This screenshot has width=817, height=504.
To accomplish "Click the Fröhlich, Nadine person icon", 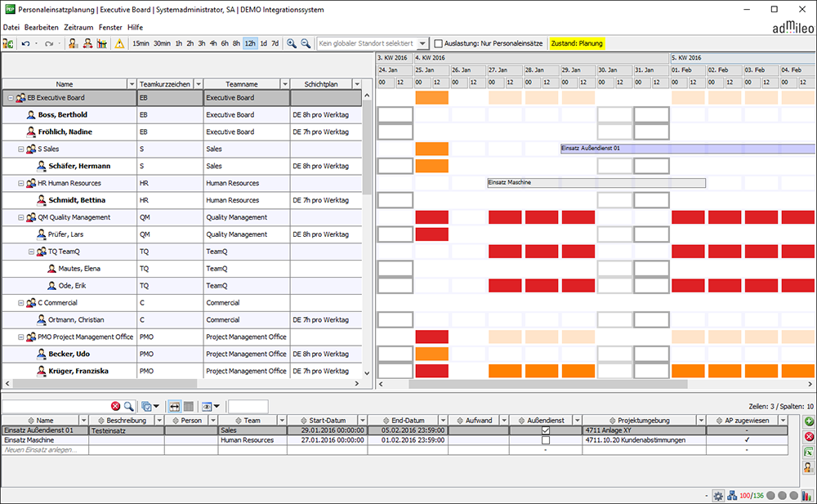I will pyautogui.click(x=31, y=132).
